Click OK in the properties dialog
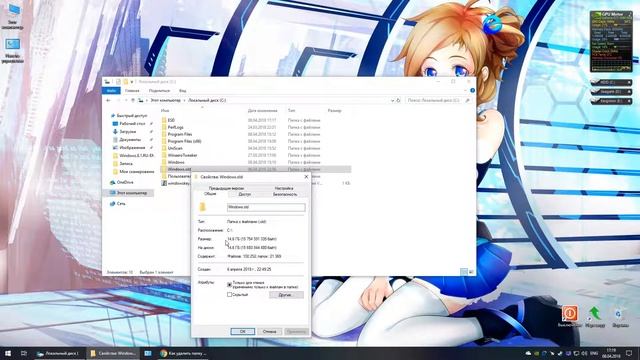This screenshot has width=640, height=360. click(x=242, y=331)
